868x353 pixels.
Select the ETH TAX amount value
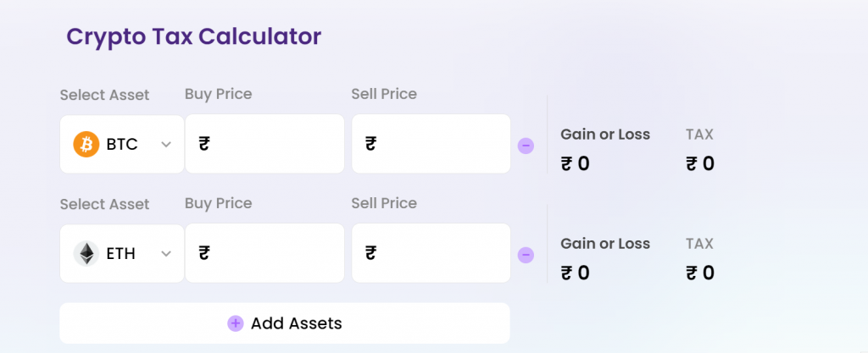[700, 273]
